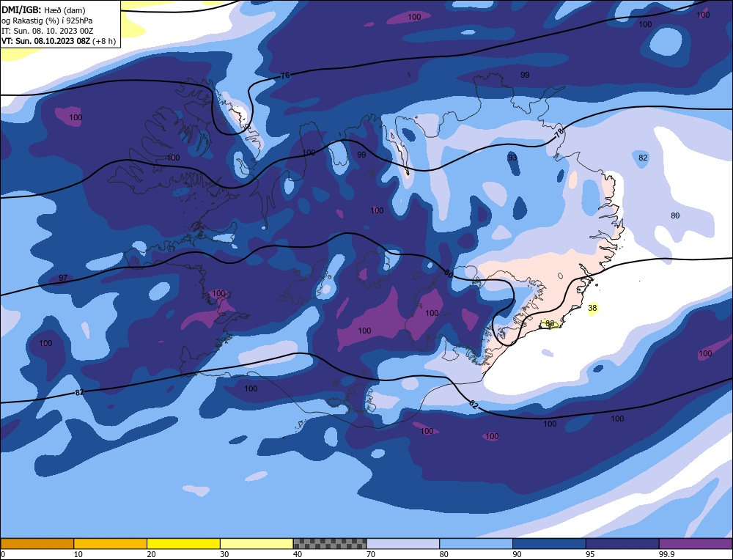Click the '88' value in yellow patch
733x560 pixels.
coord(550,323)
